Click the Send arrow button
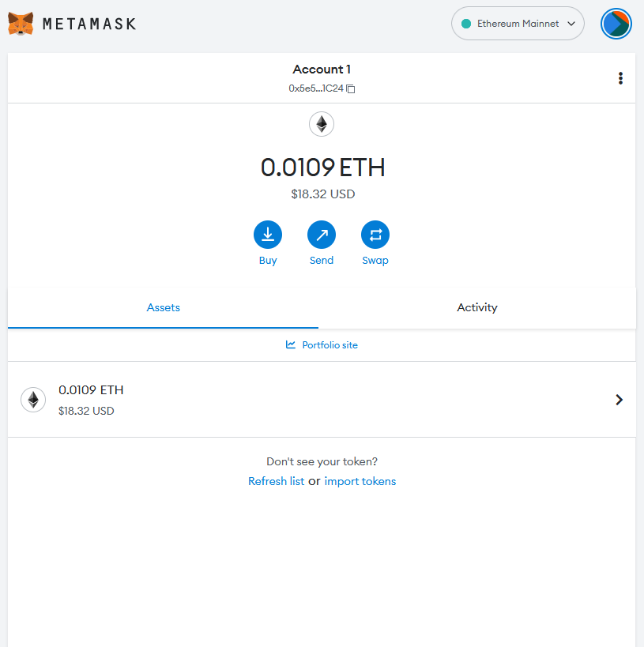 pyautogui.click(x=322, y=235)
